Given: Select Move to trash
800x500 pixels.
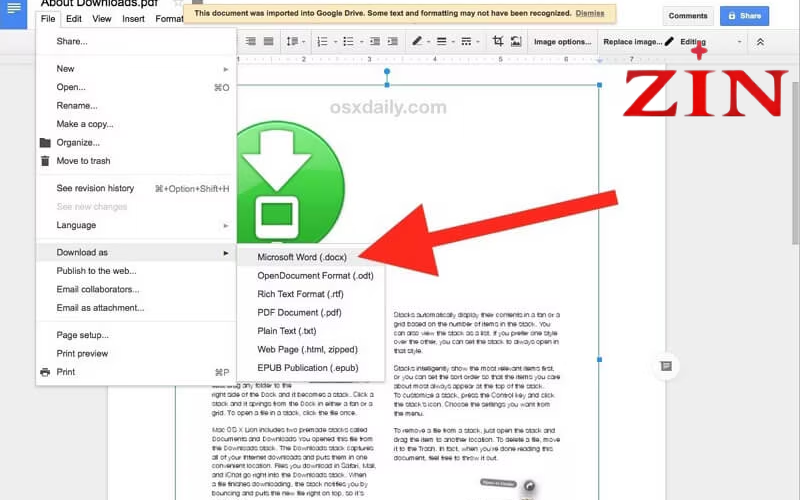Looking at the screenshot, I should [x=136, y=161].
